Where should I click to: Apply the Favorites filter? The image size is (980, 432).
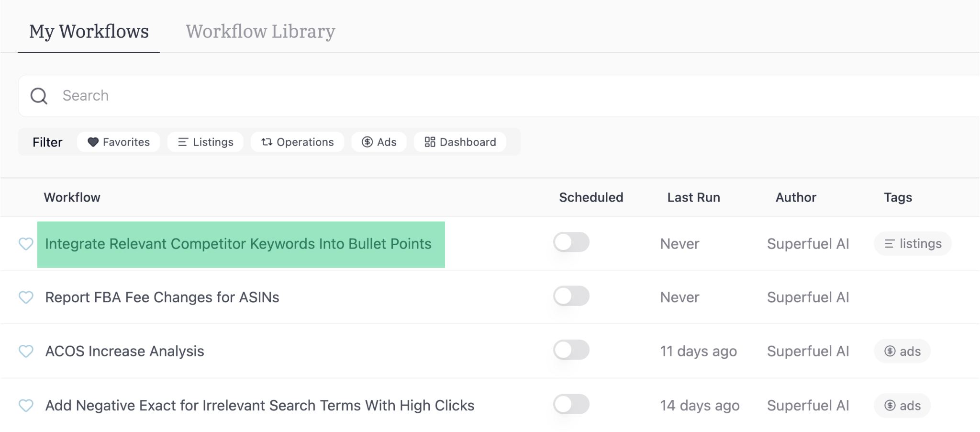(x=118, y=142)
